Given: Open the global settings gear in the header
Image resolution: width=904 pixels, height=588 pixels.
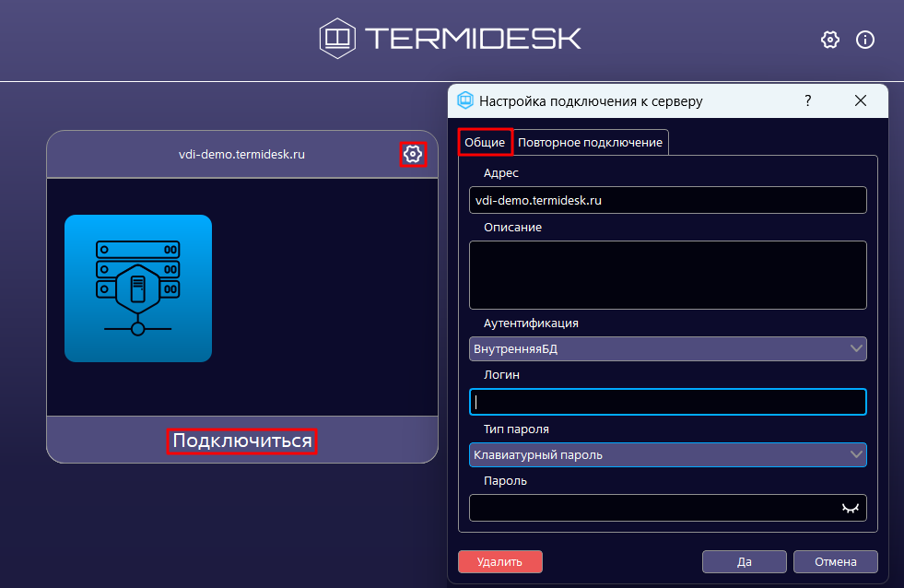Looking at the screenshot, I should point(829,40).
